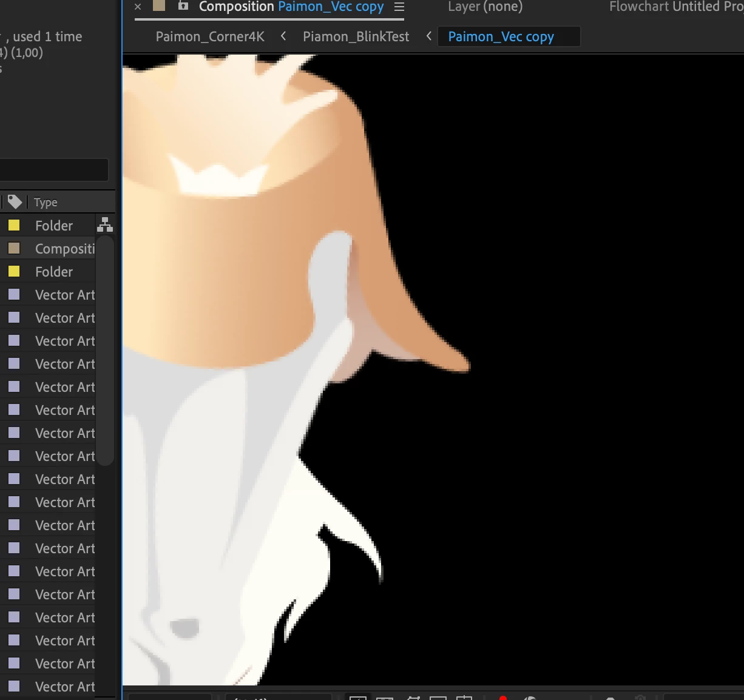Click the Project panel vertical scrollbar
This screenshot has height=700, width=744.
click(105, 351)
